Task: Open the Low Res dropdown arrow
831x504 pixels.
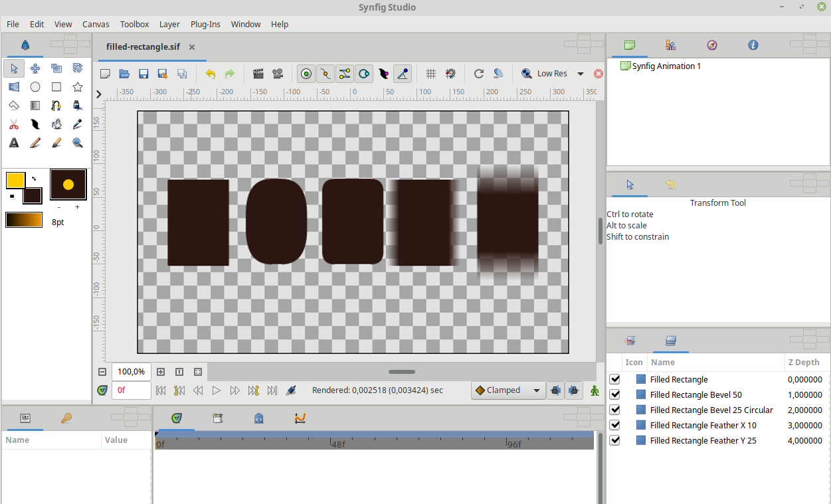Action: (x=581, y=74)
